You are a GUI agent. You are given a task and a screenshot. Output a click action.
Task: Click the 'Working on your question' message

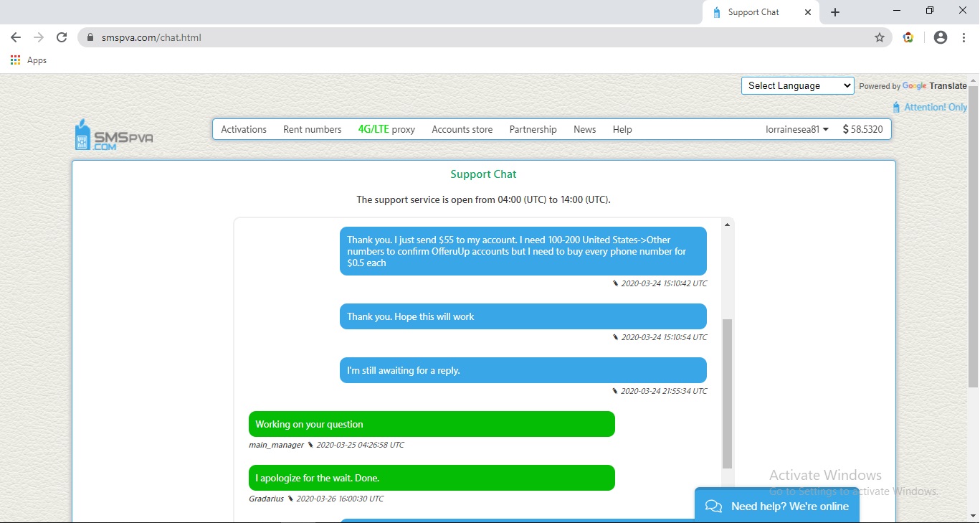(x=432, y=424)
